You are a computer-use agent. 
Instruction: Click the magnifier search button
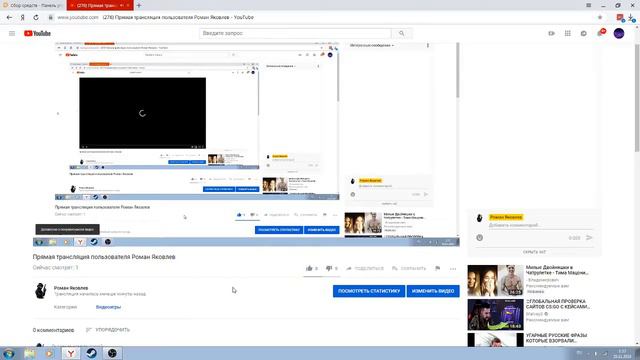tap(402, 33)
